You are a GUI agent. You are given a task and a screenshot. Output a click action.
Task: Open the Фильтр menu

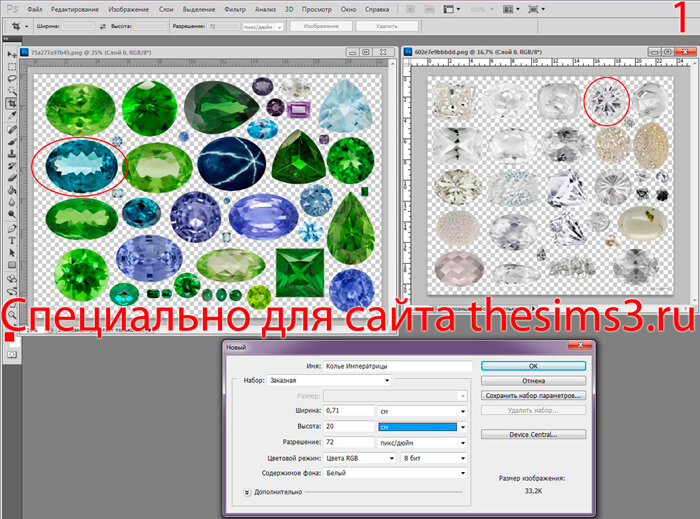(234, 8)
